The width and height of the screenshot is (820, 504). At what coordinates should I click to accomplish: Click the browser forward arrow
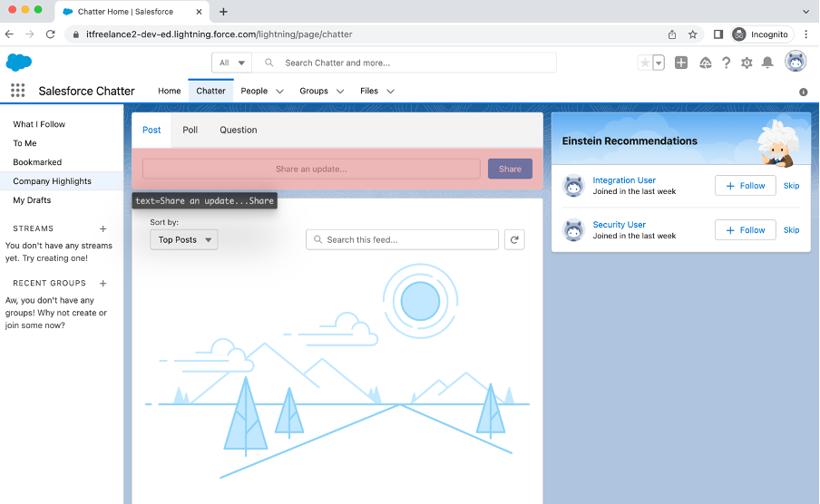click(30, 34)
